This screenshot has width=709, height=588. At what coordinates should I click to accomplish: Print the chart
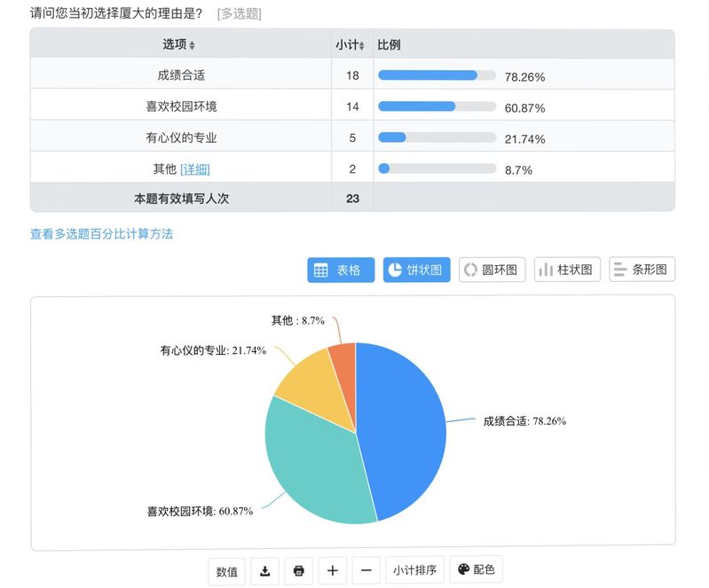click(x=299, y=570)
